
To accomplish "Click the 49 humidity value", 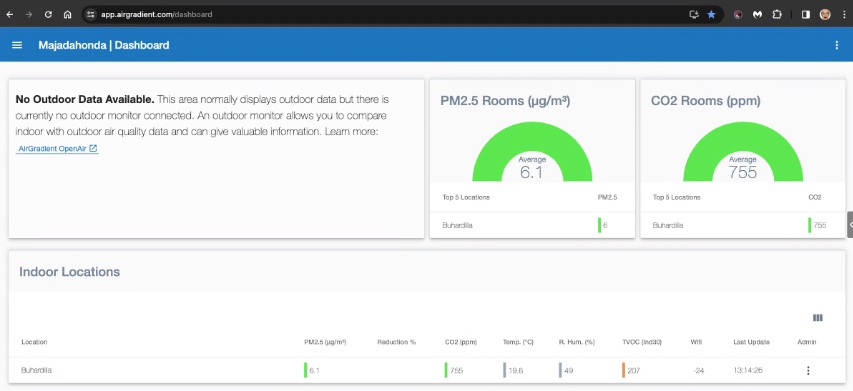I will 568,370.
